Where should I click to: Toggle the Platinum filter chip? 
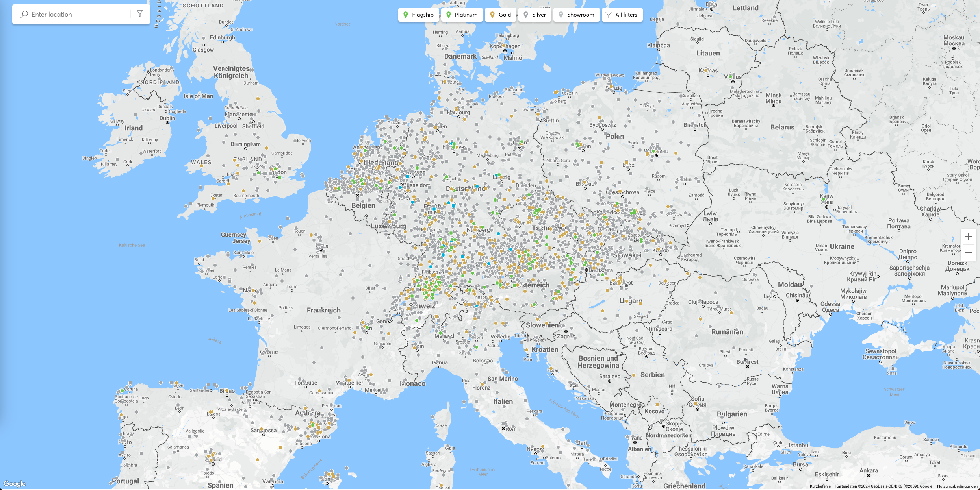point(462,15)
